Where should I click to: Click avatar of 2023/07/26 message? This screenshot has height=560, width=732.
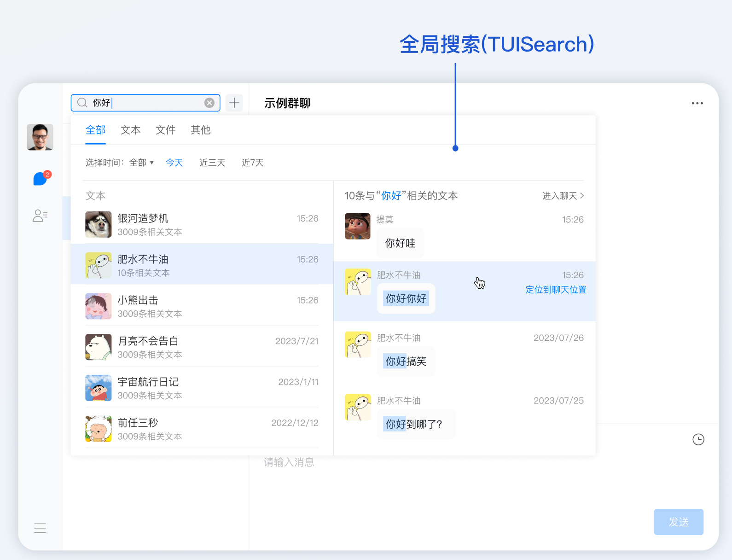coord(358,344)
